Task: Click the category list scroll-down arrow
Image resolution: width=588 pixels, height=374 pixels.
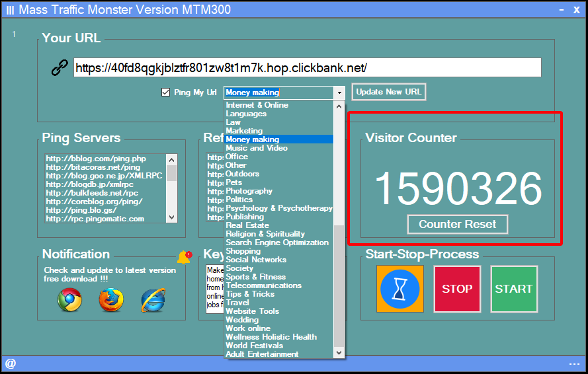Action: 339,353
